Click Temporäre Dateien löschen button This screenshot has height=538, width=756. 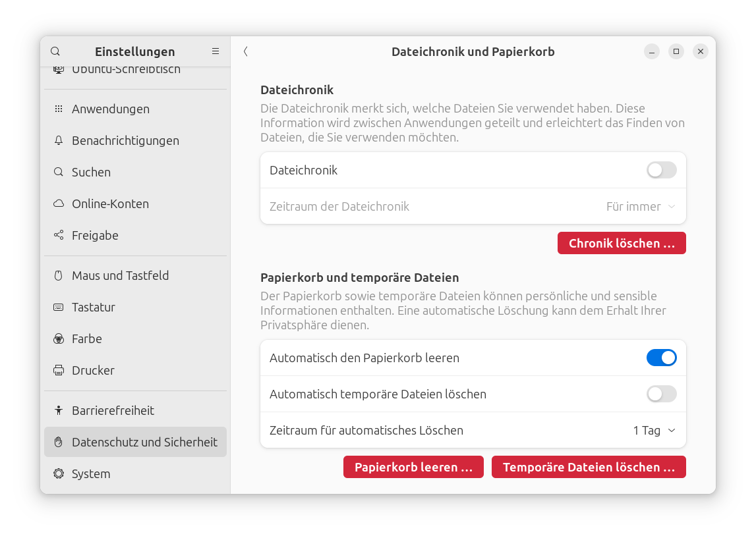[x=589, y=467]
